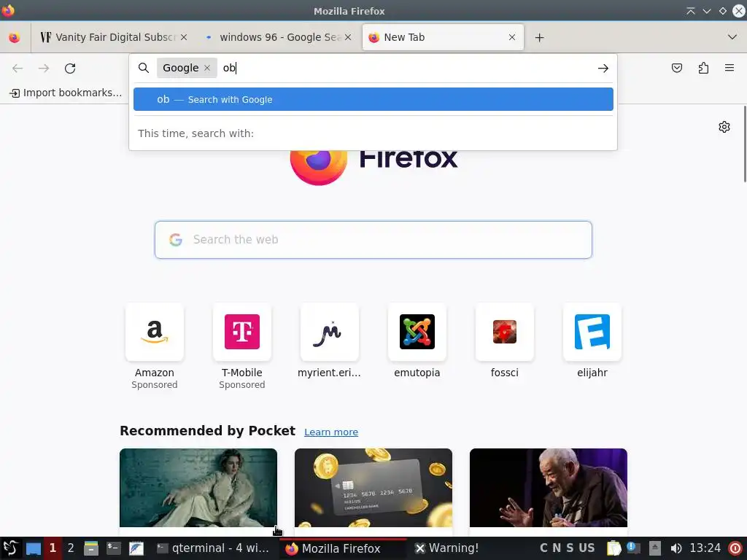
Task: Open the taskbar start menu bird icon
Action: pos(10,548)
